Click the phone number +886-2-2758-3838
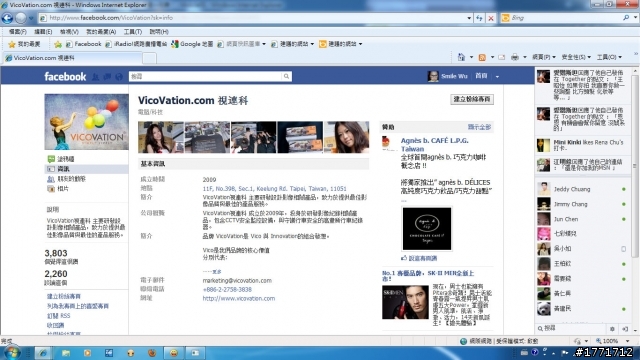Viewport: 640px width, 360px height. [x=227, y=289]
